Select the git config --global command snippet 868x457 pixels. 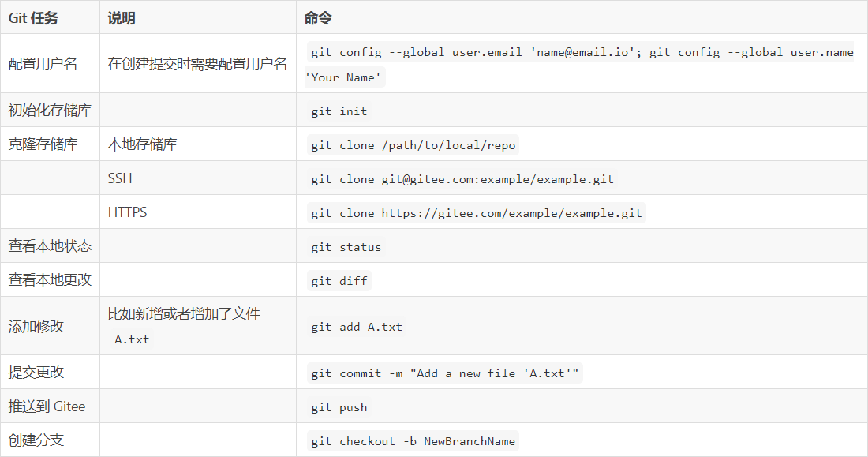coord(582,53)
